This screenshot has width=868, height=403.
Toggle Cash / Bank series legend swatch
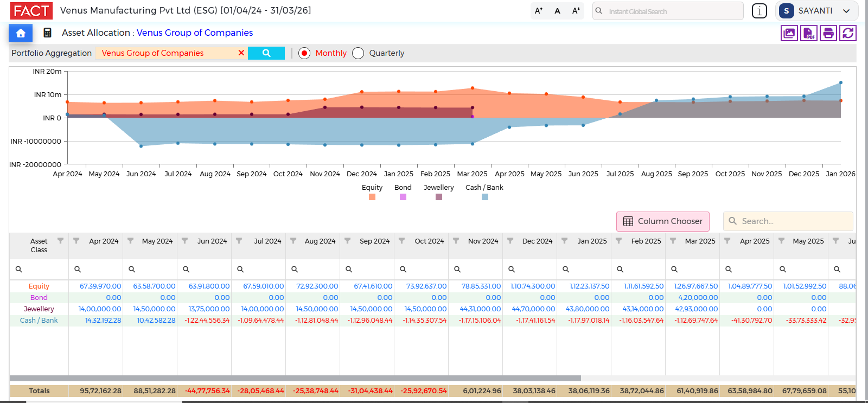[485, 197]
